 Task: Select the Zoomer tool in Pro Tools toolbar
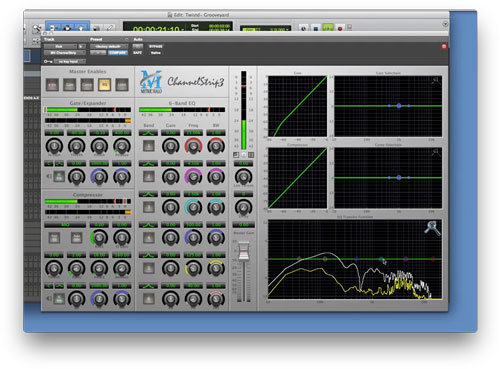click(37, 28)
